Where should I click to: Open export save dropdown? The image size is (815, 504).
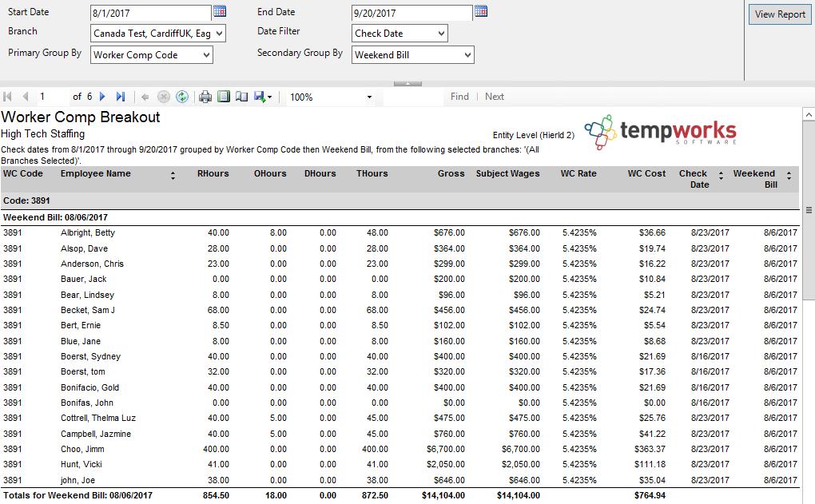click(263, 97)
